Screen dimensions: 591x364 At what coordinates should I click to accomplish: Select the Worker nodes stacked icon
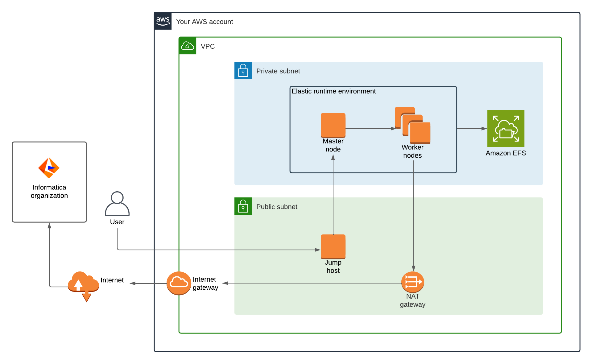pos(413,125)
